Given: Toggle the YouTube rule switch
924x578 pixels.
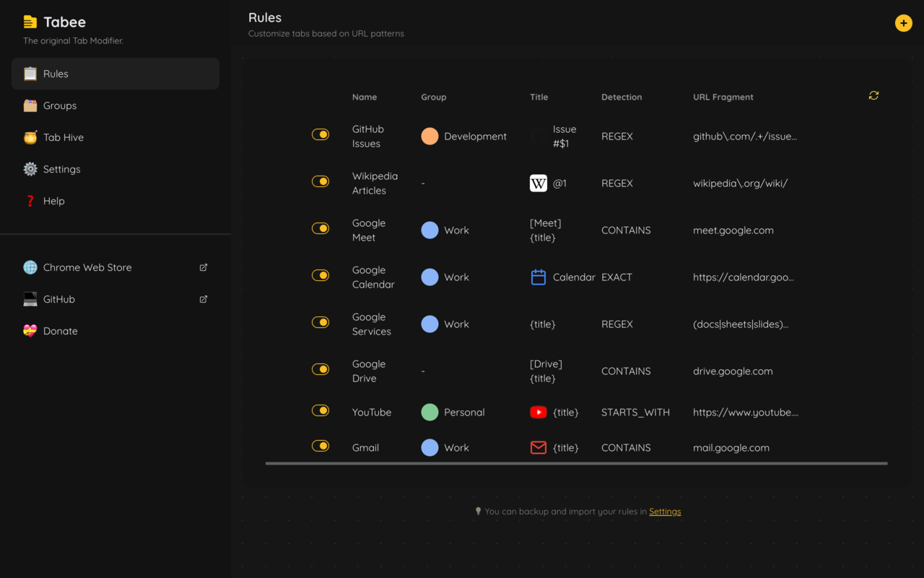Looking at the screenshot, I should [321, 410].
